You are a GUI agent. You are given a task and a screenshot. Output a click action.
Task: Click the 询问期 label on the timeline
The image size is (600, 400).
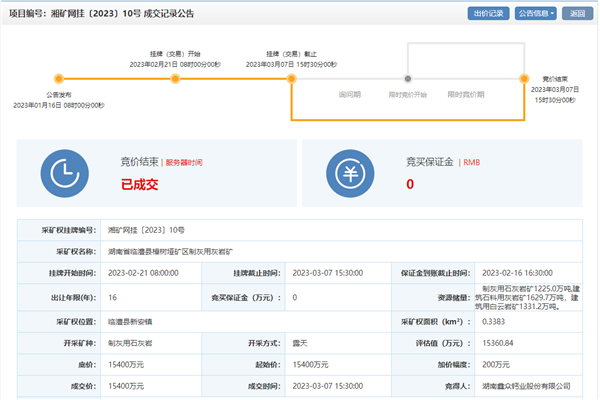pyautogui.click(x=349, y=94)
